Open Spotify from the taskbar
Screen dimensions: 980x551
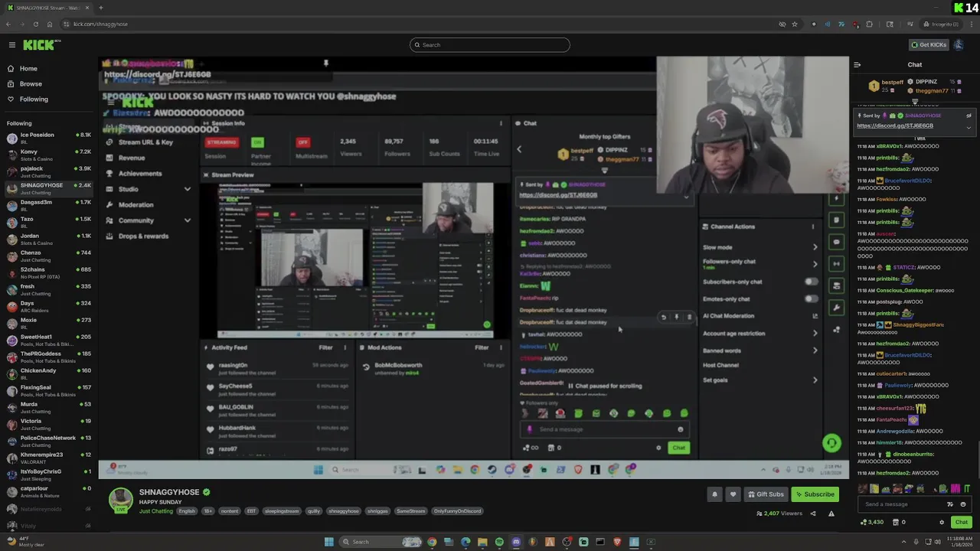[499, 542]
